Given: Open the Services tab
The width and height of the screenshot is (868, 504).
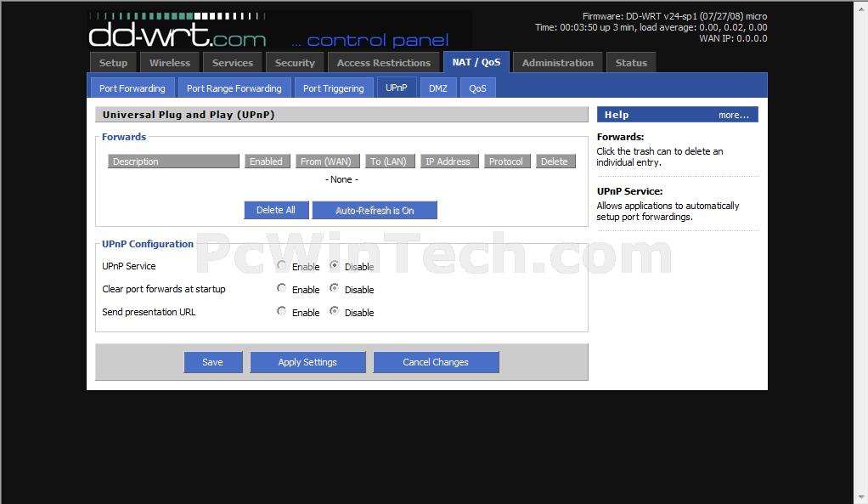Looking at the screenshot, I should click(233, 63).
